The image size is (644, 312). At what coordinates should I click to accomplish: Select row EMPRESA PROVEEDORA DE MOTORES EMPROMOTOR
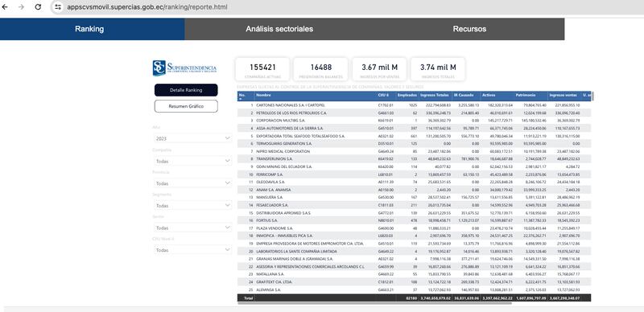pyautogui.click(x=414, y=244)
